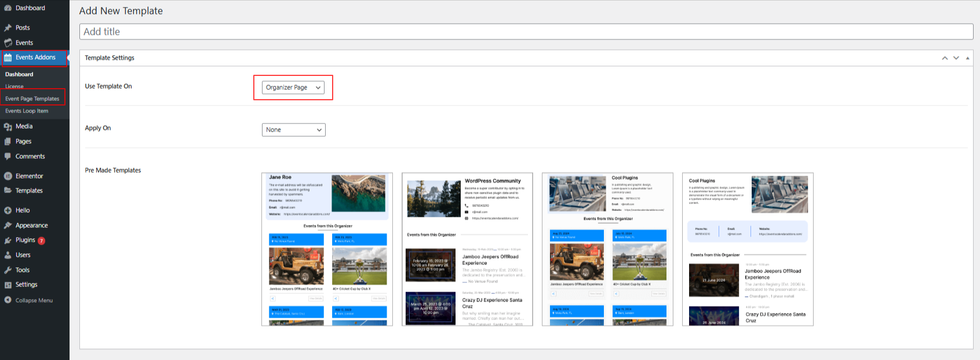Click the Posts pin icon in sidebar
The height and width of the screenshot is (360, 980).
pyautogui.click(x=8, y=28)
